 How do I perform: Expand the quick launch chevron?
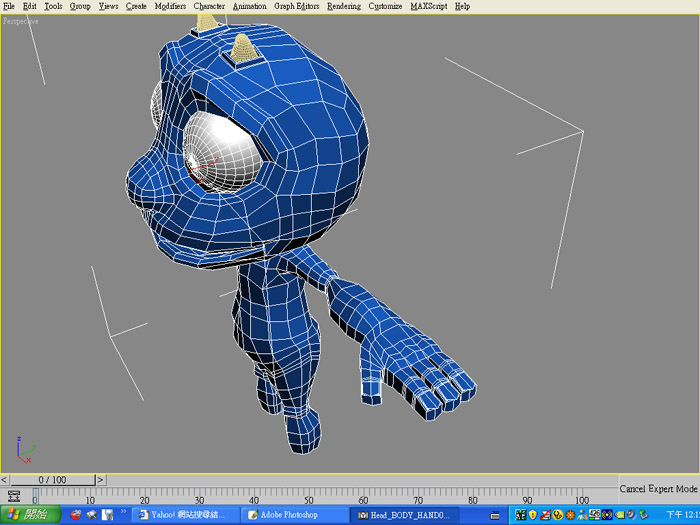pyautogui.click(x=123, y=512)
